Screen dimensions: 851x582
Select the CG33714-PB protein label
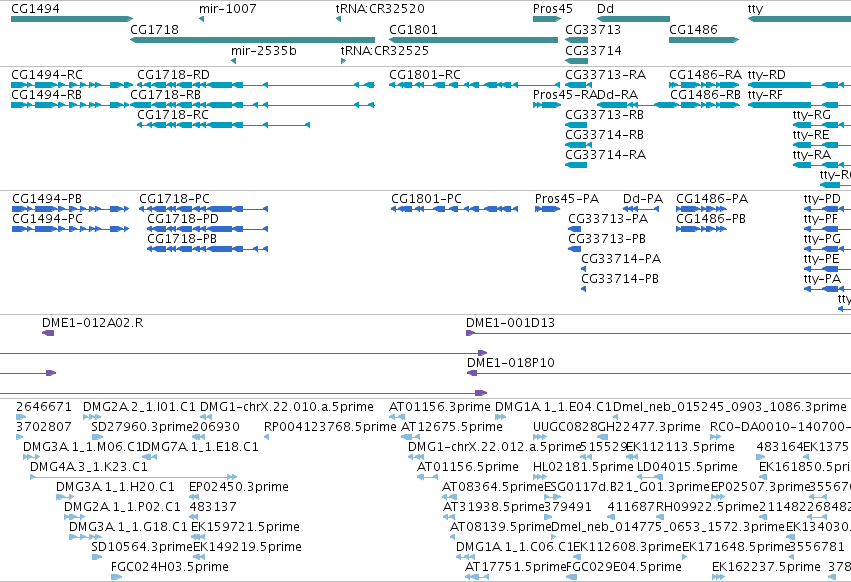pyautogui.click(x=620, y=279)
